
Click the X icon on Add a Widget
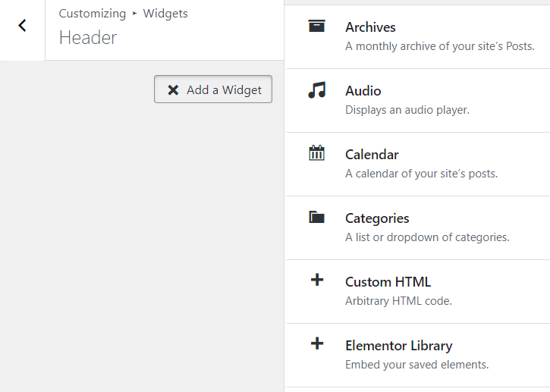point(173,89)
